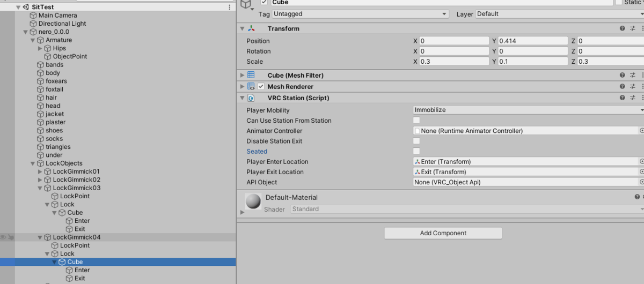Click the transform icon in Player Enter Location
This screenshot has height=284, width=644.
(418, 162)
